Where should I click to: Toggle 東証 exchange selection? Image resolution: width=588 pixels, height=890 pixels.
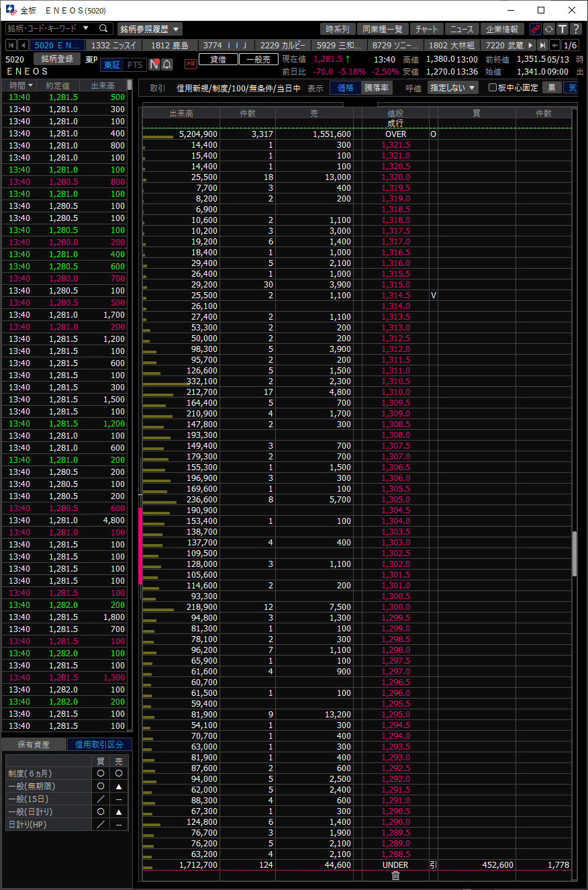click(x=112, y=64)
